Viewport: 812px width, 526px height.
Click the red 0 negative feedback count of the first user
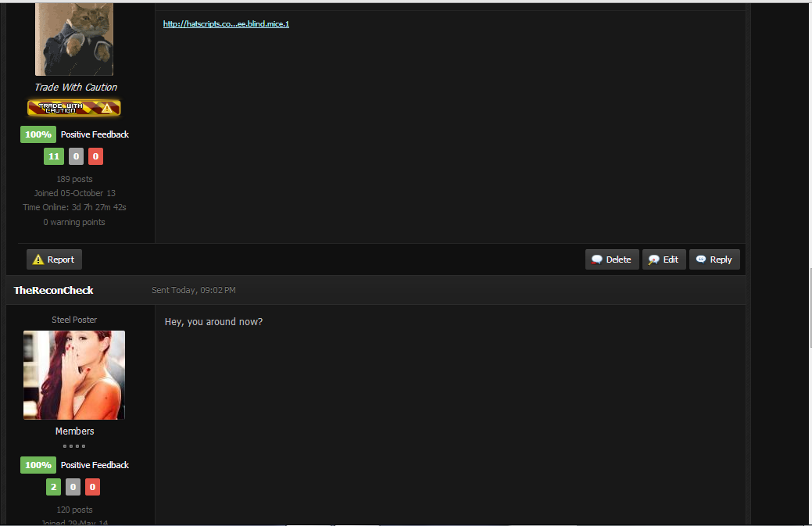[x=95, y=156]
